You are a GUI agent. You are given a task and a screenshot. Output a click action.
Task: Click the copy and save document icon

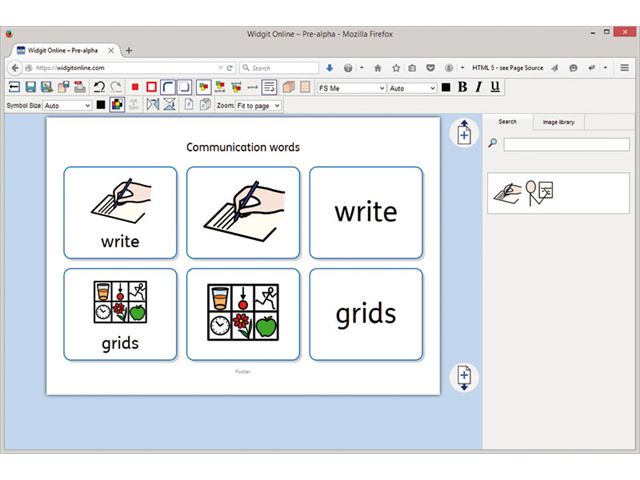63,87
